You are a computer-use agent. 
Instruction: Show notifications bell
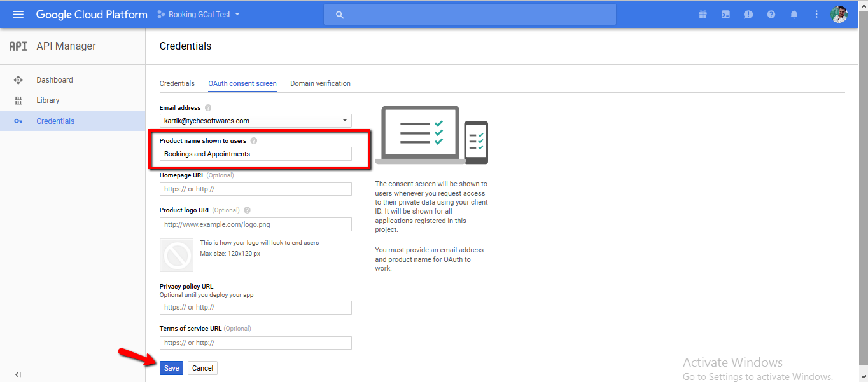pos(794,15)
